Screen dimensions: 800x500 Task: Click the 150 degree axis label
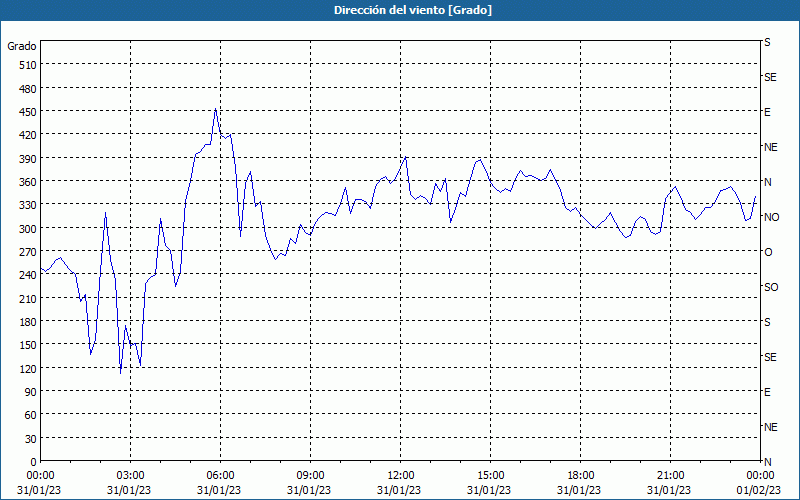(29, 345)
